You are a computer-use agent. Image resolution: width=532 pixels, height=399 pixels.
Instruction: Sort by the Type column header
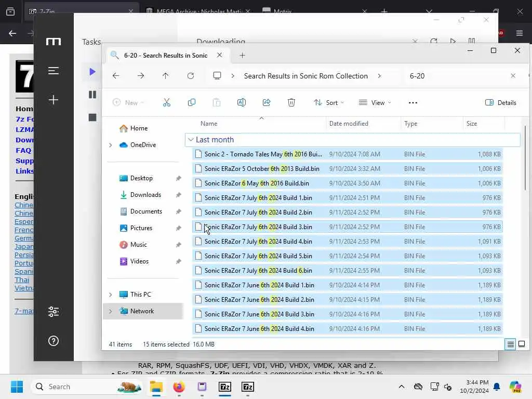click(x=410, y=124)
